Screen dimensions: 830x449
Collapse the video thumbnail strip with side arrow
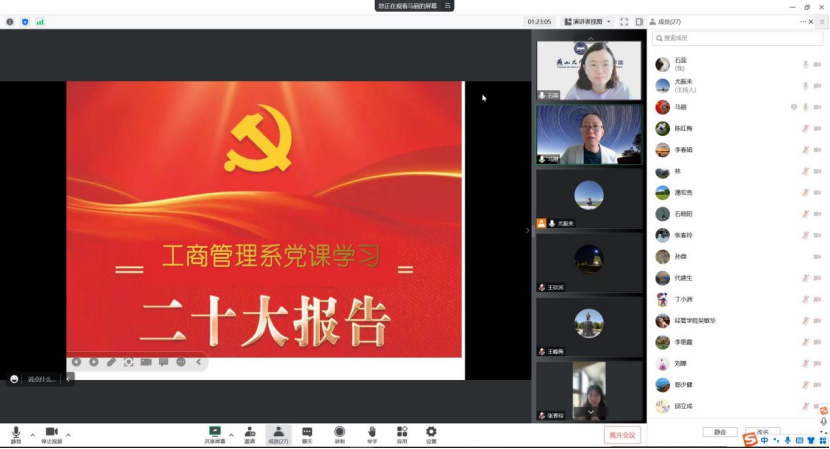pos(528,231)
